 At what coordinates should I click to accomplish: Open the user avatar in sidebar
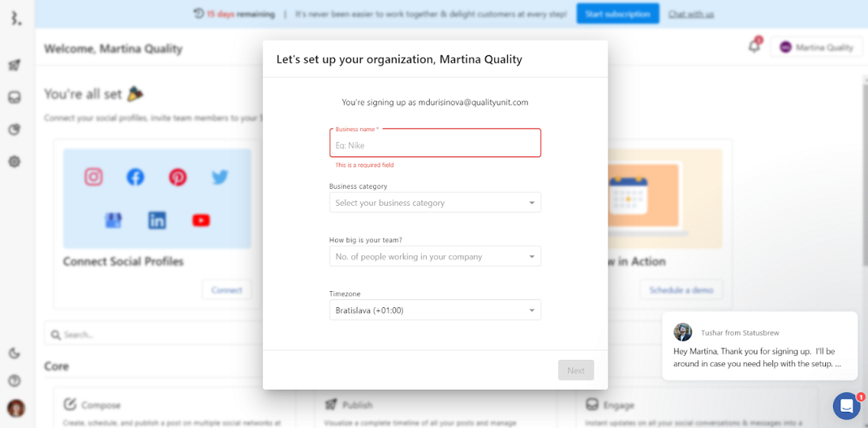click(x=15, y=408)
